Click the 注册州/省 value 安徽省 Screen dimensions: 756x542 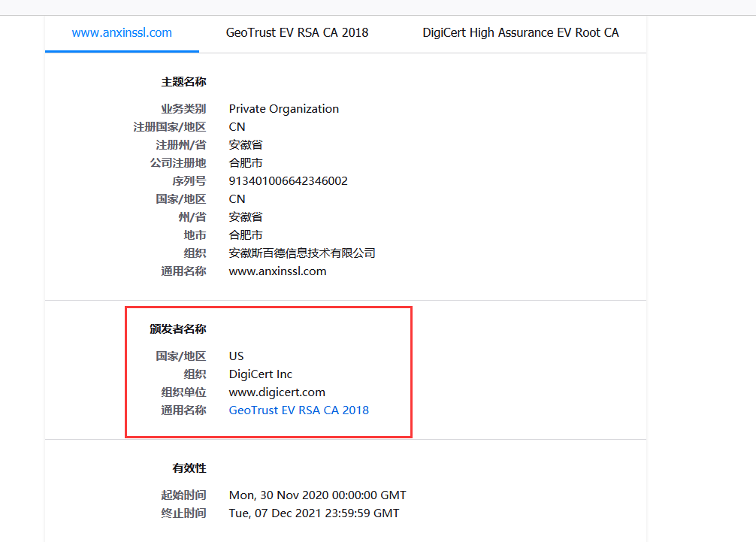[245, 145]
